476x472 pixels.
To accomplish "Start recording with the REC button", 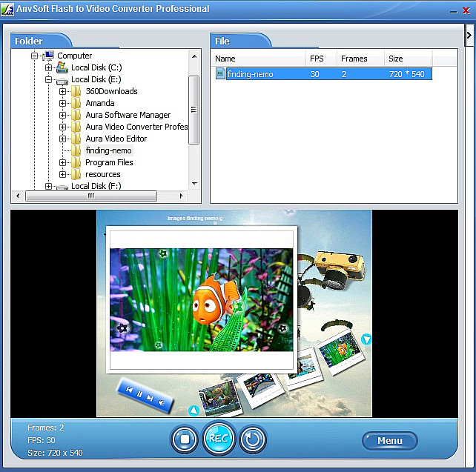I will coord(218,439).
